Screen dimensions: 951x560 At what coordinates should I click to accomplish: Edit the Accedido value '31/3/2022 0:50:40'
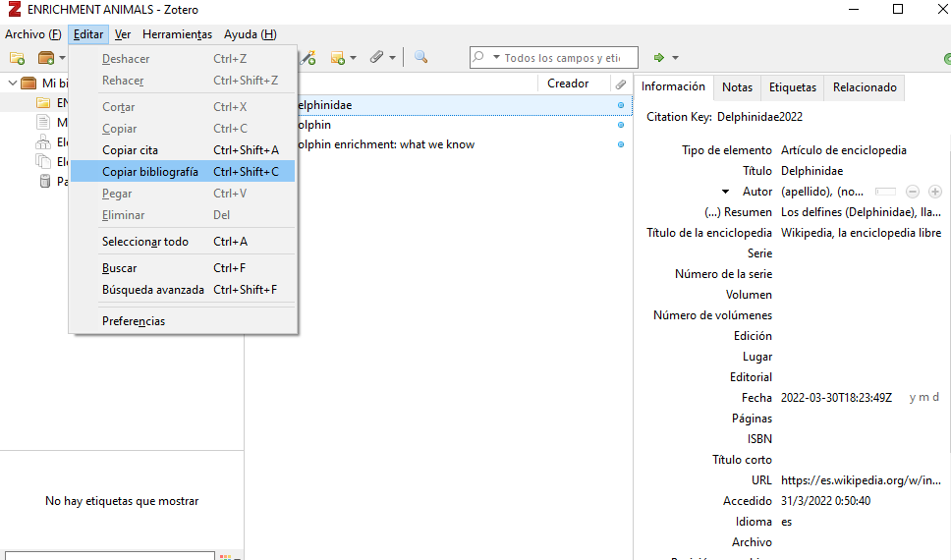825,501
